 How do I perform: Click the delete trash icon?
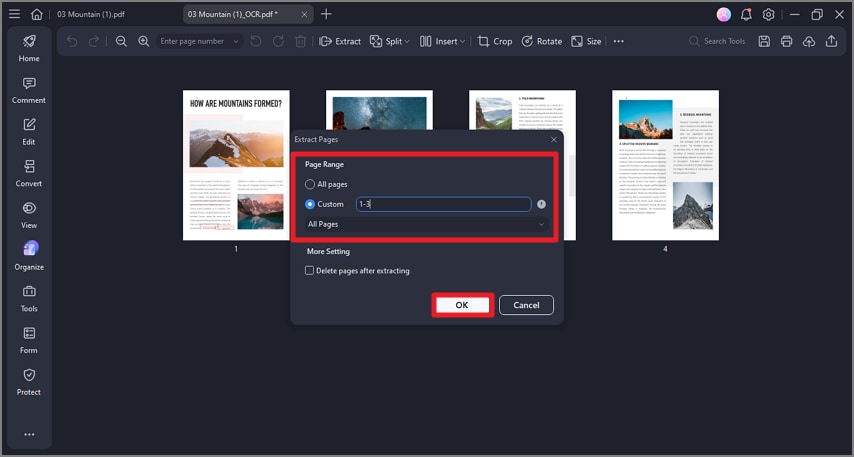tap(301, 41)
